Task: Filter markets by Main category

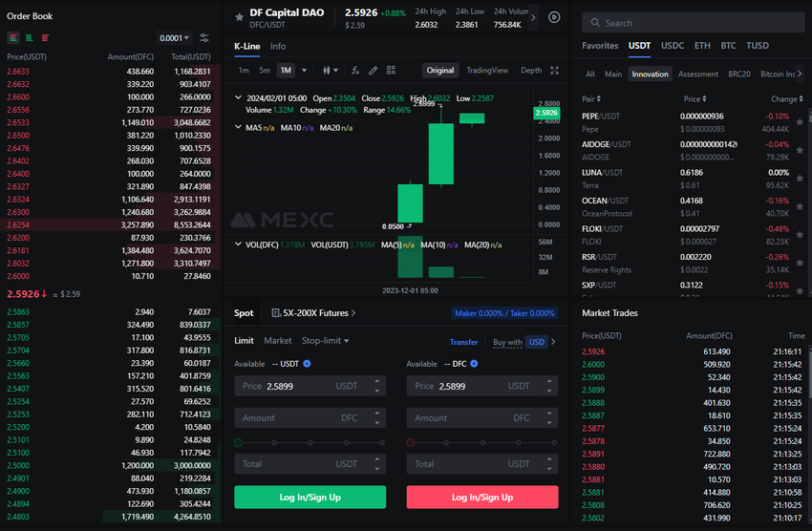Action: pos(613,74)
